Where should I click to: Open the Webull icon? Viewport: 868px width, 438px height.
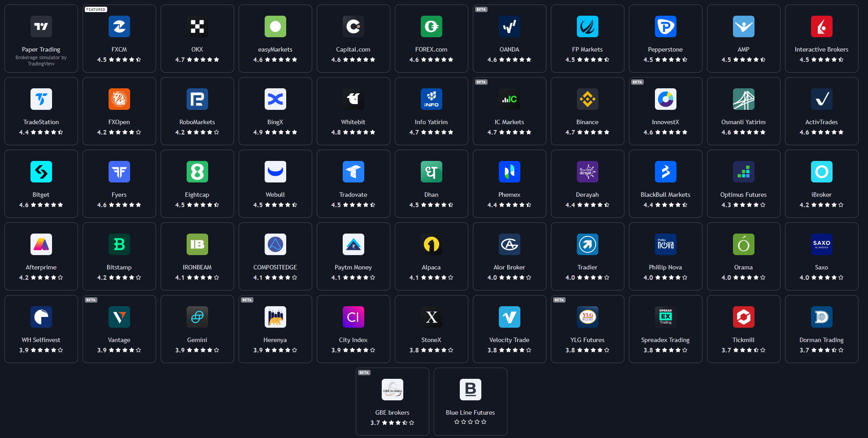point(275,172)
